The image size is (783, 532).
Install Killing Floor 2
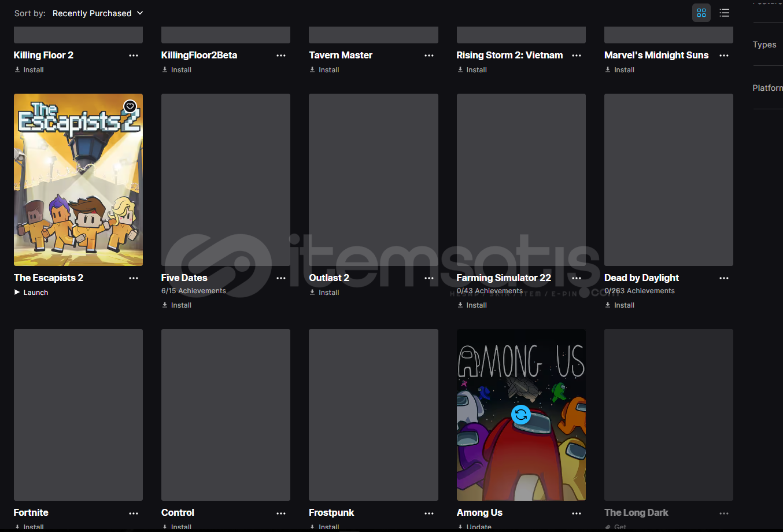point(29,70)
